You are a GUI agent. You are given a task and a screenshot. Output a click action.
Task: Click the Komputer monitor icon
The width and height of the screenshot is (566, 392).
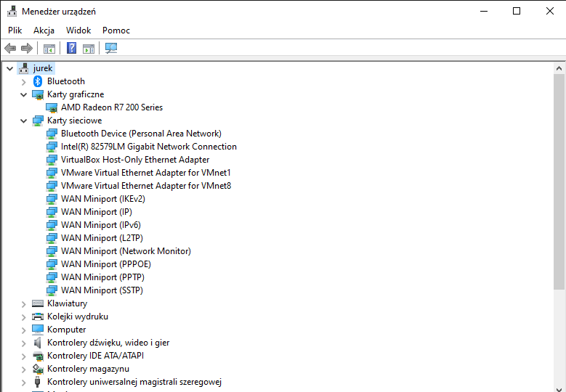38,330
